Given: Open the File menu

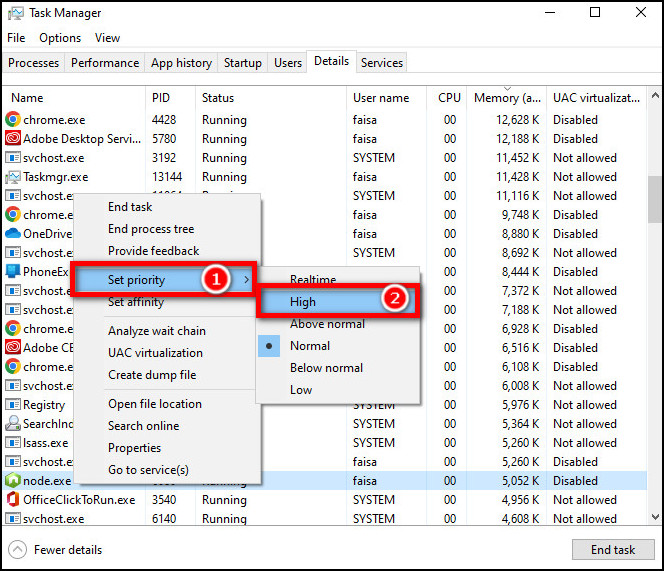Looking at the screenshot, I should 16,38.
